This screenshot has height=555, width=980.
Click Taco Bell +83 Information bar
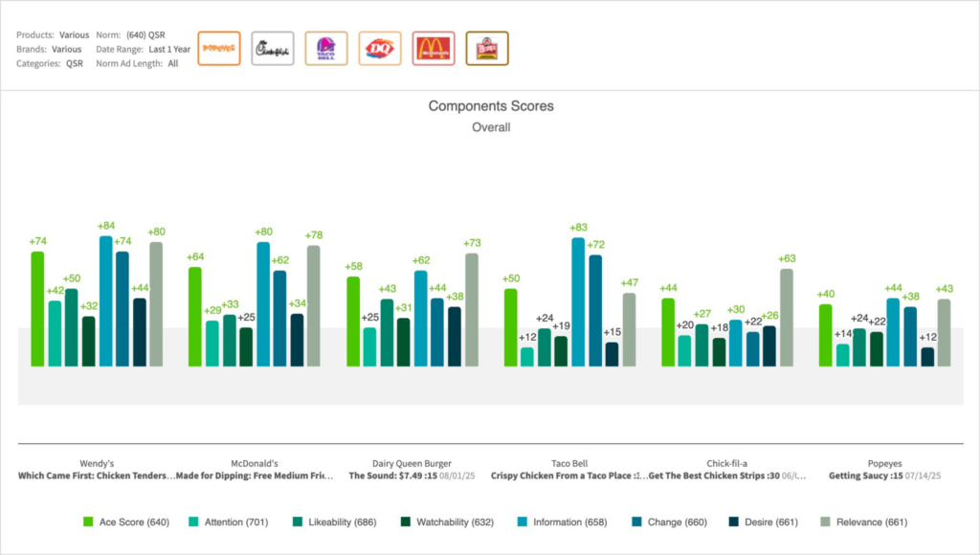(x=578, y=301)
